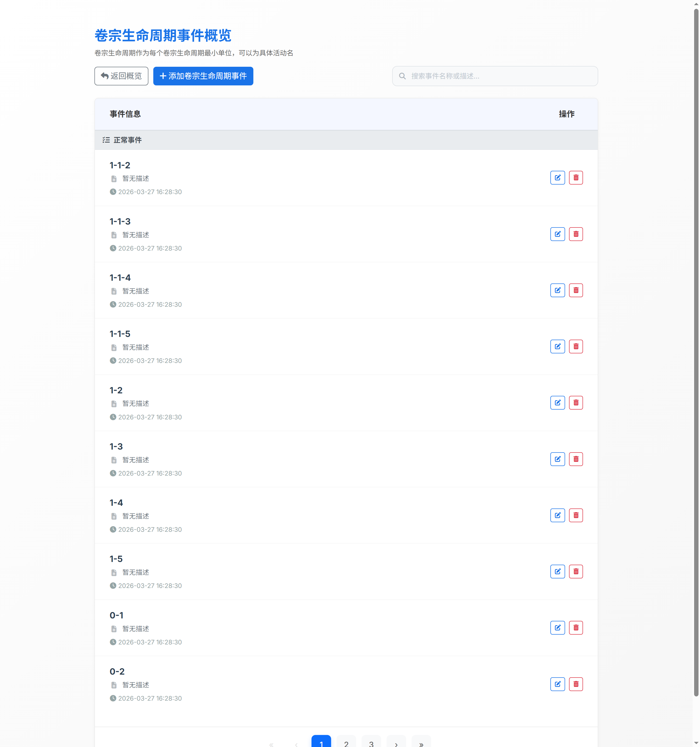Viewport: 700px width, 747px height.
Task: Edit the 1-5 event entry
Action: [x=557, y=572]
